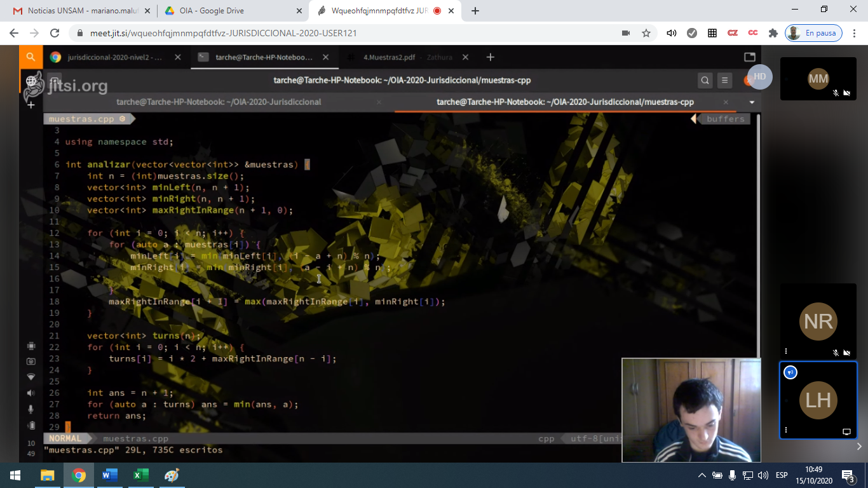
Task: Click the MM participant thumbnail
Action: 818,79
